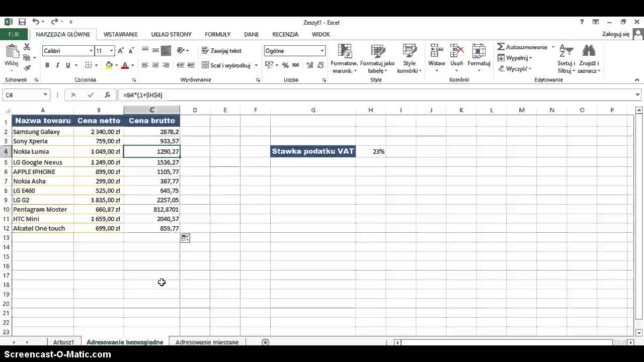The image size is (644, 362).
Task: Toggle top vertical alignment
Action: [145, 50]
